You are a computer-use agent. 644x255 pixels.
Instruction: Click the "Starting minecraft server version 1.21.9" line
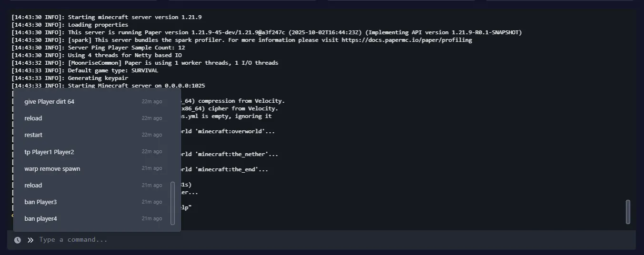(x=134, y=17)
